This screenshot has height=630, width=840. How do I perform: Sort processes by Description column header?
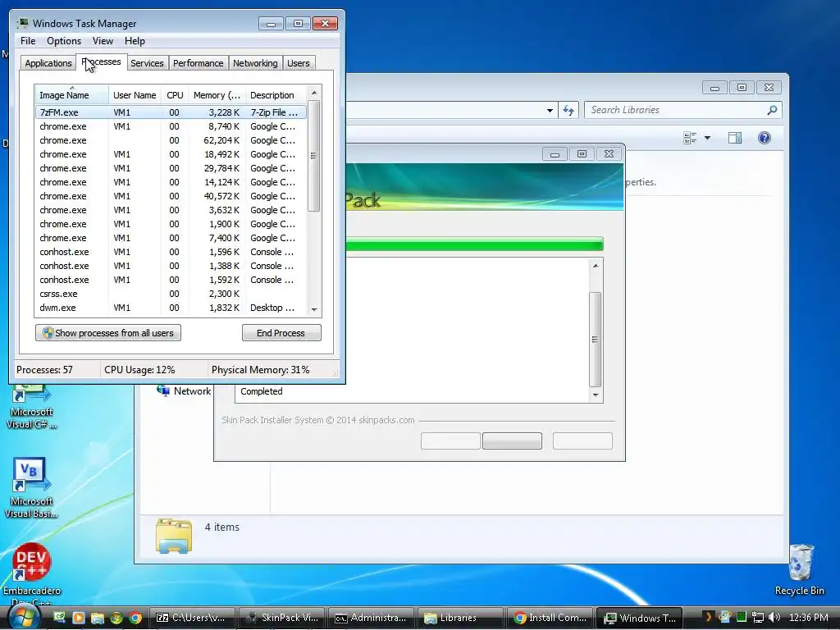click(276, 95)
